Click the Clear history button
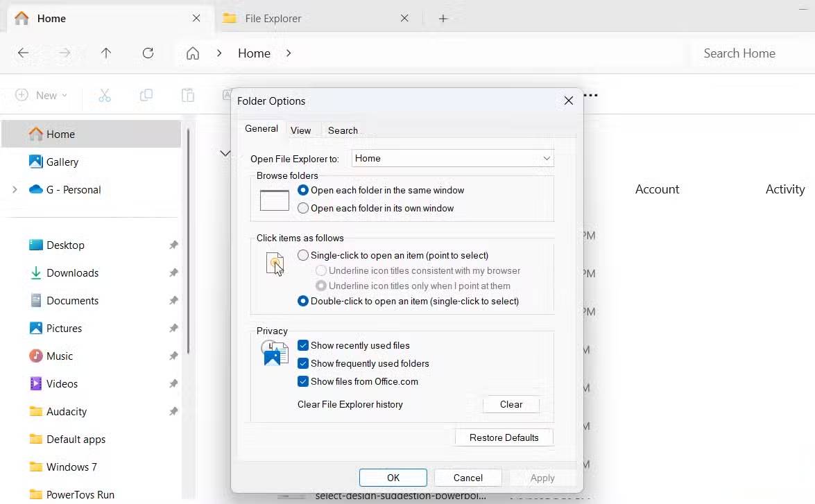 [511, 405]
